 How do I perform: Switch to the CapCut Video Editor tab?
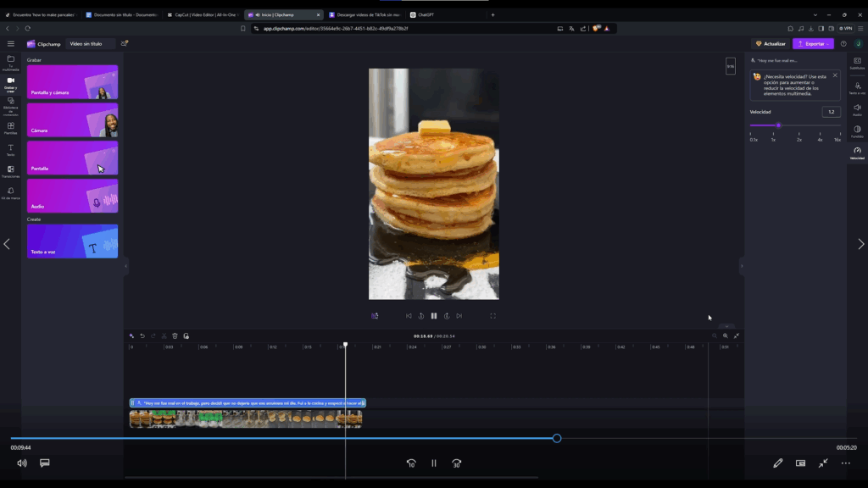click(x=203, y=14)
